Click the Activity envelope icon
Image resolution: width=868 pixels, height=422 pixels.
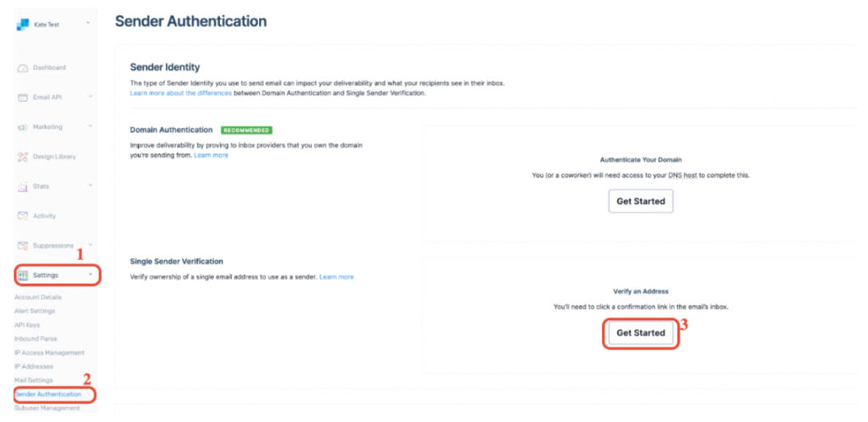23,216
